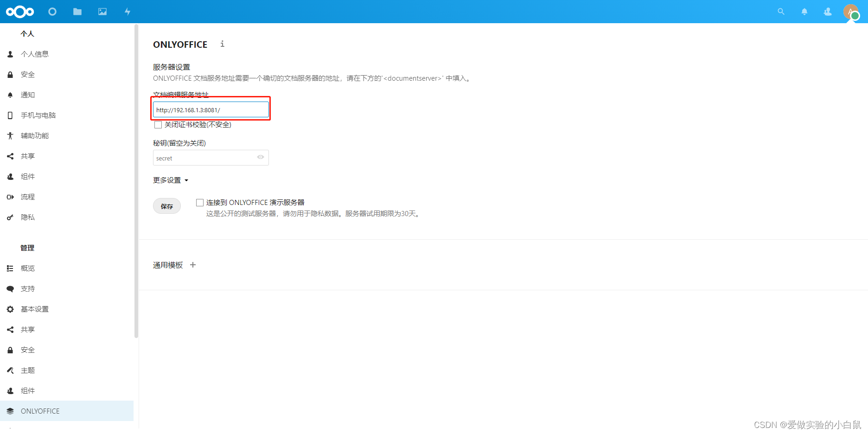Open 主题 theming settings

(67, 370)
